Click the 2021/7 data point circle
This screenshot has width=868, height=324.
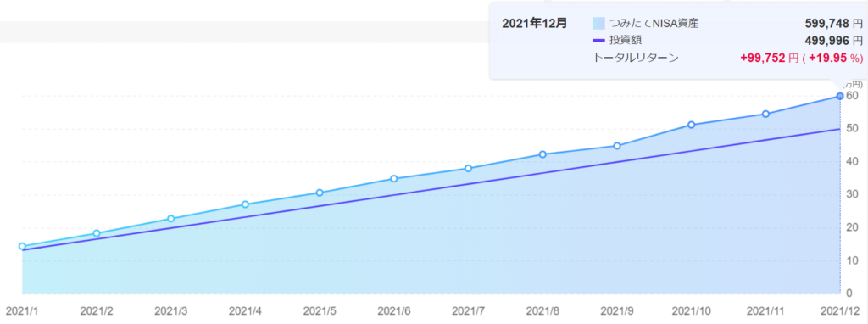point(468,169)
